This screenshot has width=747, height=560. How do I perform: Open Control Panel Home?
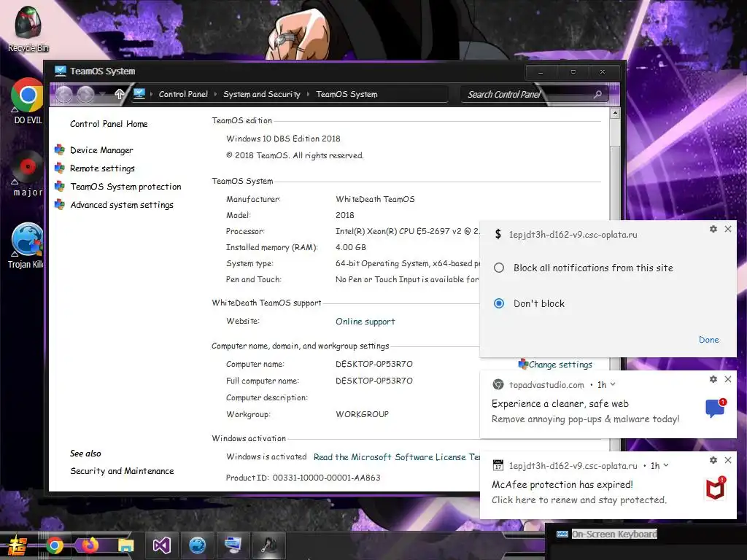coord(109,124)
